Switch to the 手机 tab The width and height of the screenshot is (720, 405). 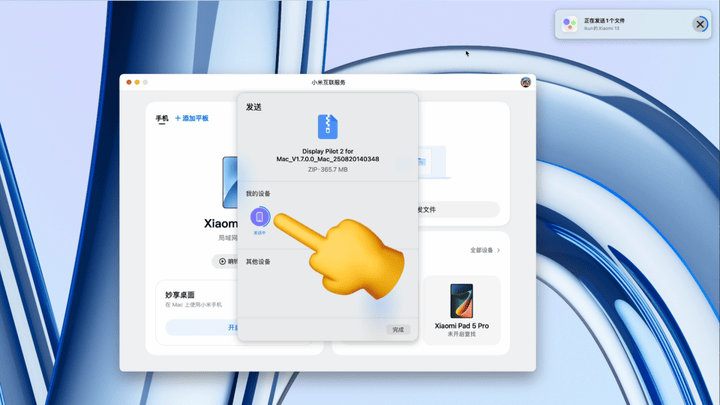(162, 118)
